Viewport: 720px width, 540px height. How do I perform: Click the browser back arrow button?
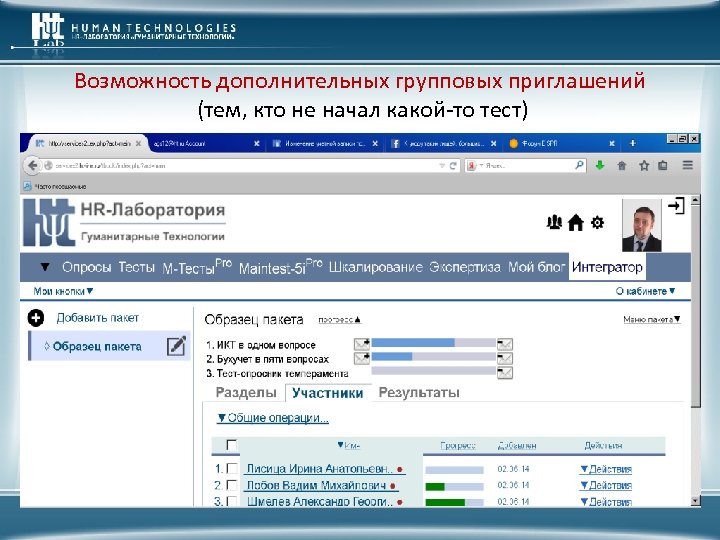pos(32,165)
